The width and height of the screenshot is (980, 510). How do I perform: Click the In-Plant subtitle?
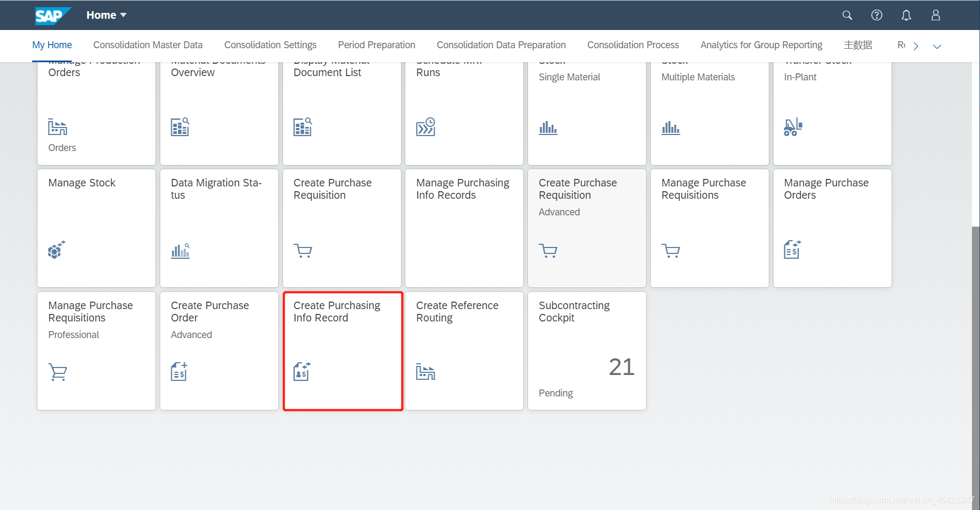click(x=800, y=77)
